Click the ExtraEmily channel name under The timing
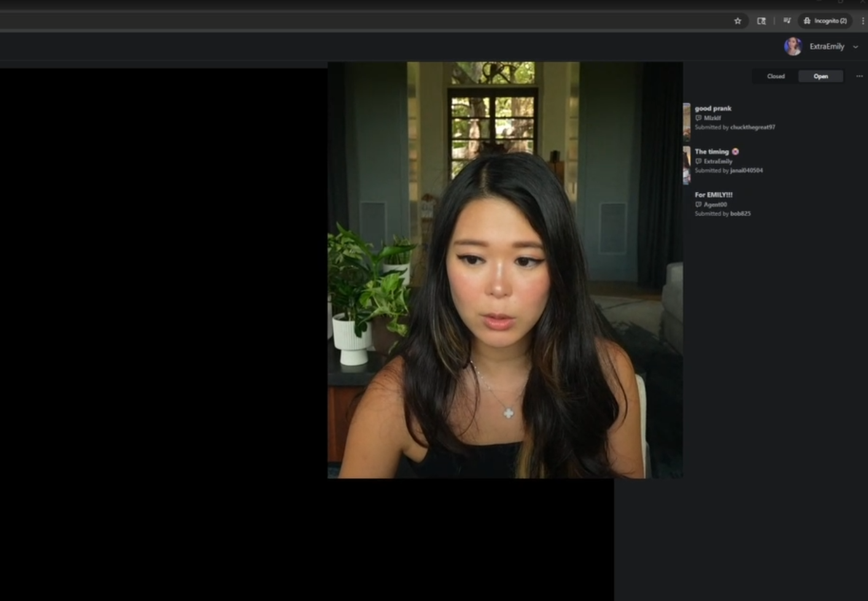 point(718,161)
